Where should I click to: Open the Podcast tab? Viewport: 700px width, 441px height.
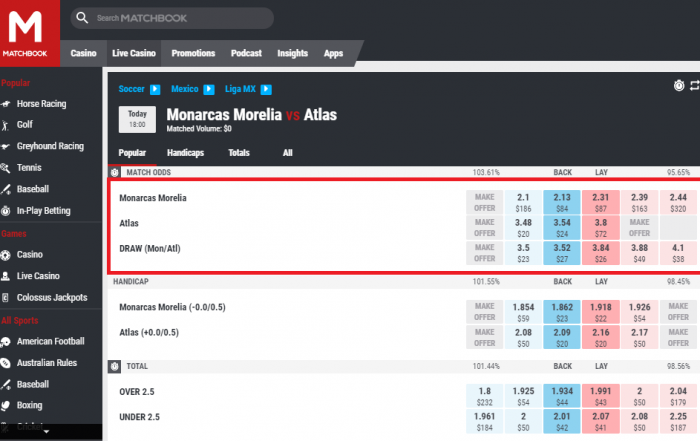coord(246,53)
